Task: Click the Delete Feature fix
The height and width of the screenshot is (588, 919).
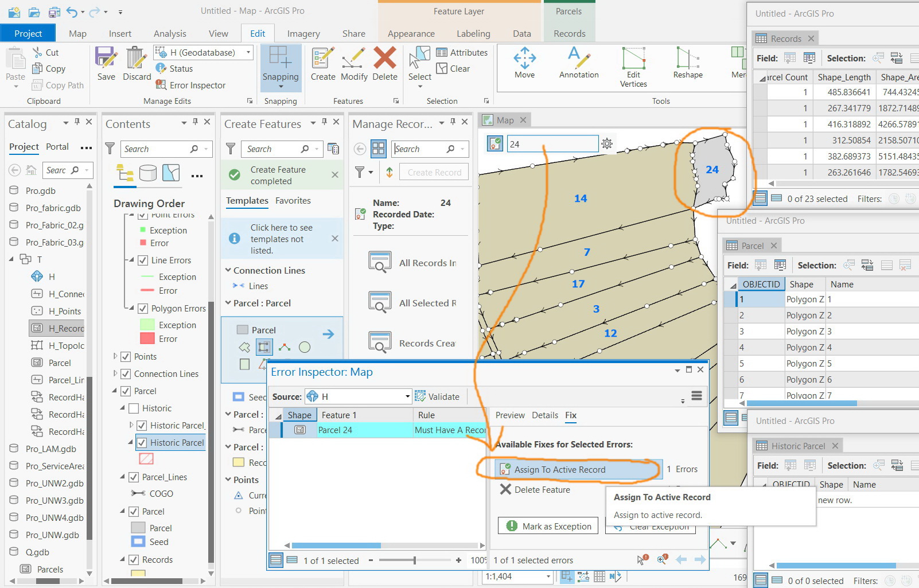Action: click(535, 490)
